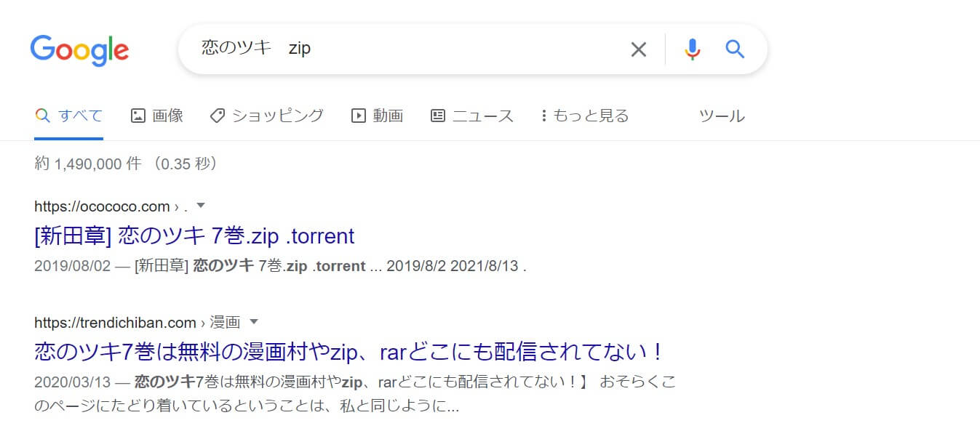This screenshot has width=980, height=447.
Task: Click the https://ocococo.com URL text
Action: (x=102, y=206)
